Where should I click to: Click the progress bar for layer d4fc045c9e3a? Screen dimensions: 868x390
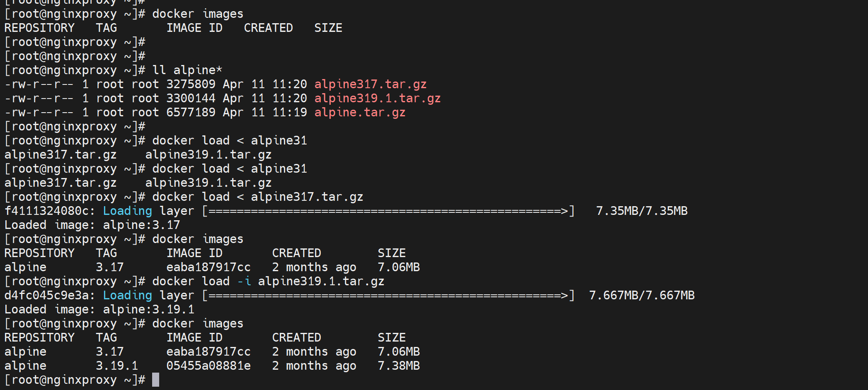388,296
